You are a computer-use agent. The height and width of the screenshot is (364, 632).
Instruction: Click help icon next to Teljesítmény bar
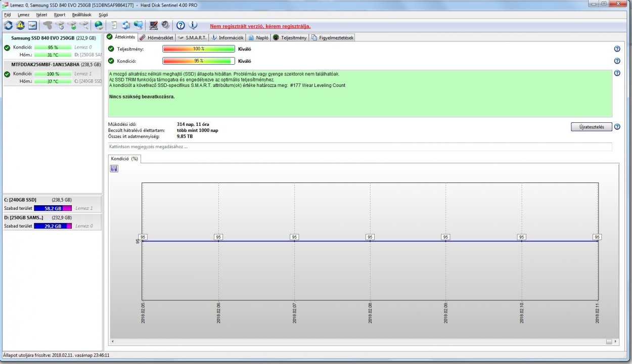[x=617, y=49]
